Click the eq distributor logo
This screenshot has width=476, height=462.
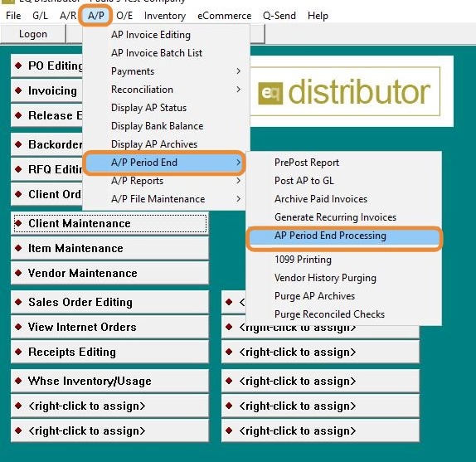point(344,92)
